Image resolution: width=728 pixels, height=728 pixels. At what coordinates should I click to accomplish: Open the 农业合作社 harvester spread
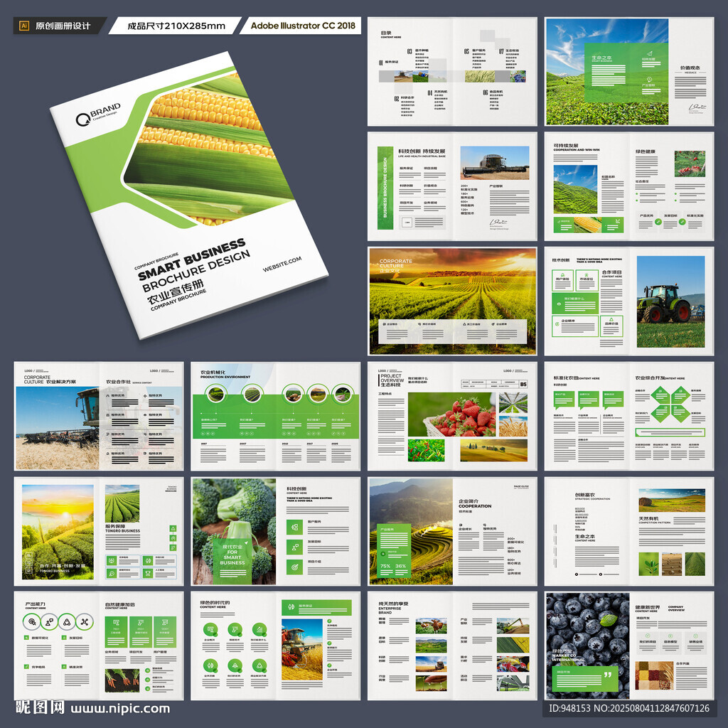pos(99,416)
